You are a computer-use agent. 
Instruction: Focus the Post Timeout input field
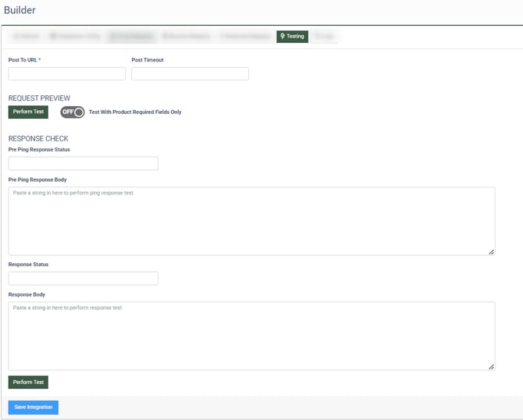coord(190,74)
